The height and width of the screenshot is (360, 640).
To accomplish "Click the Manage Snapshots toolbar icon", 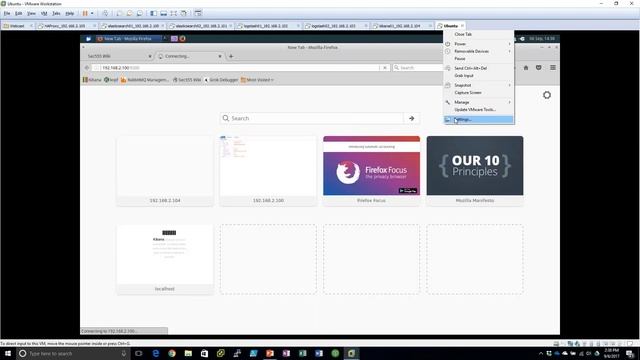I will point(139,13).
